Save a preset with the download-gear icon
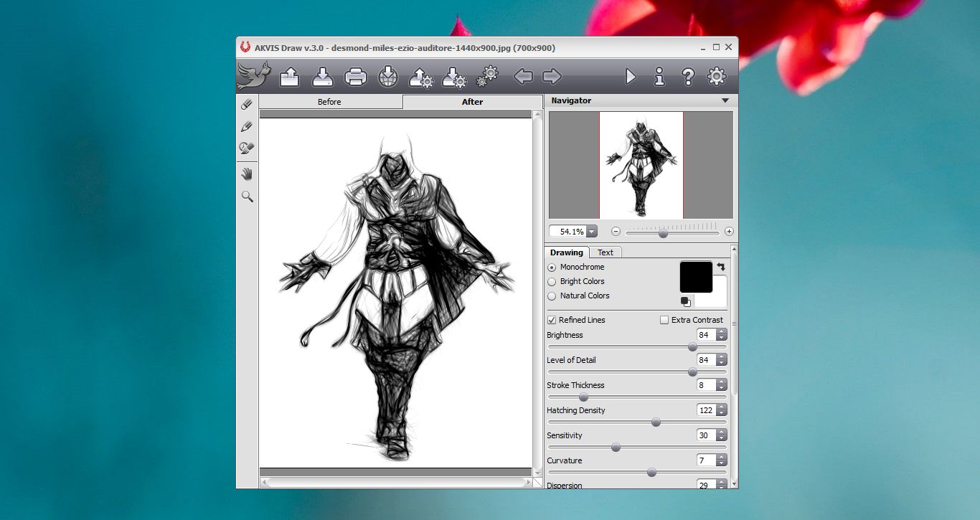The width and height of the screenshot is (980, 520). point(454,76)
